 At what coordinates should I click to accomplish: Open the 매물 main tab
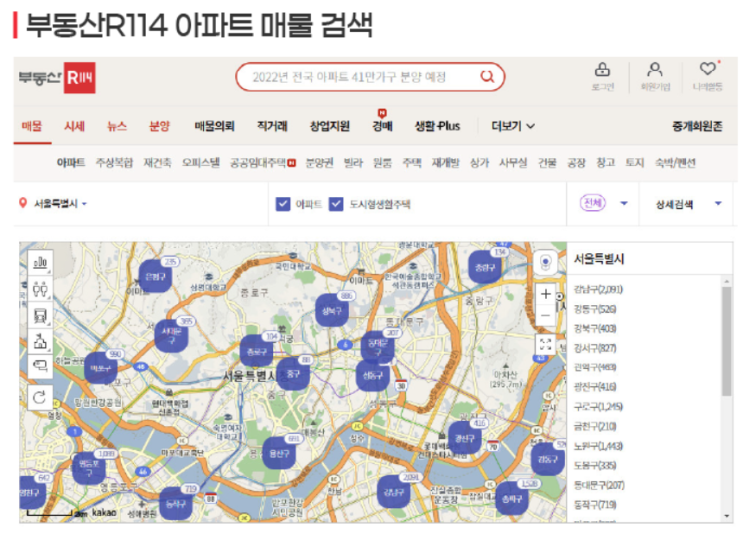[x=32, y=126]
